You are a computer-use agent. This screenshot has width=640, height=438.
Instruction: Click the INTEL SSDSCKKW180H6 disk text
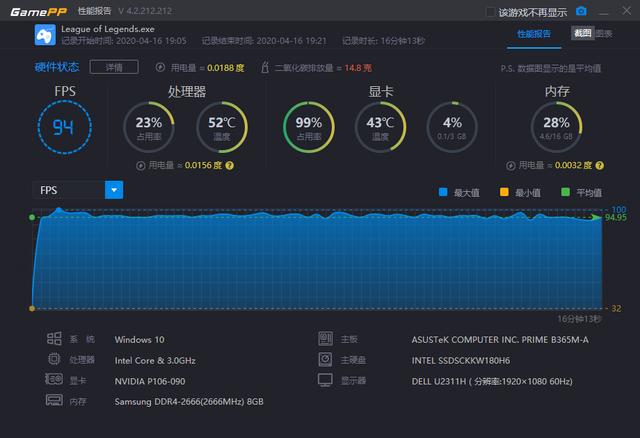coord(461,360)
